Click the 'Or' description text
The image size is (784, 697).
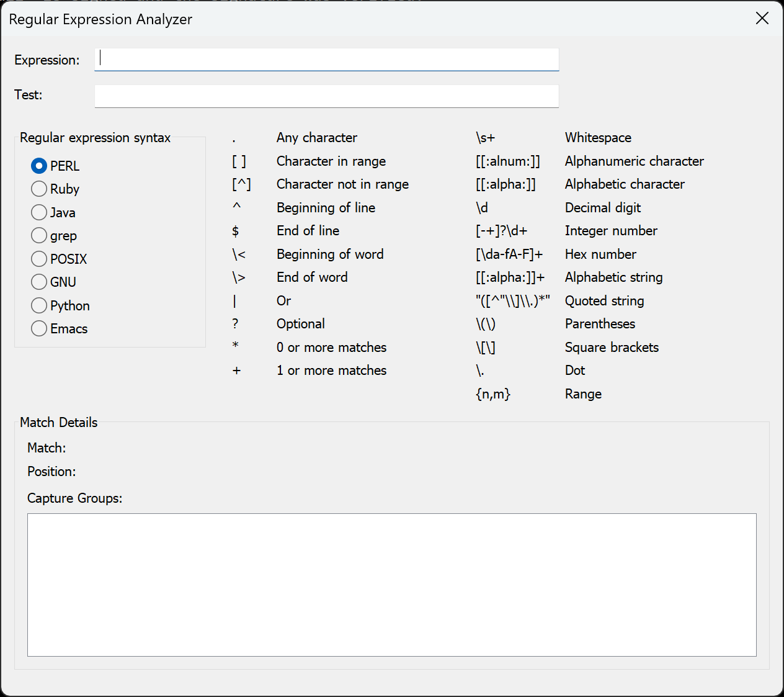click(284, 300)
